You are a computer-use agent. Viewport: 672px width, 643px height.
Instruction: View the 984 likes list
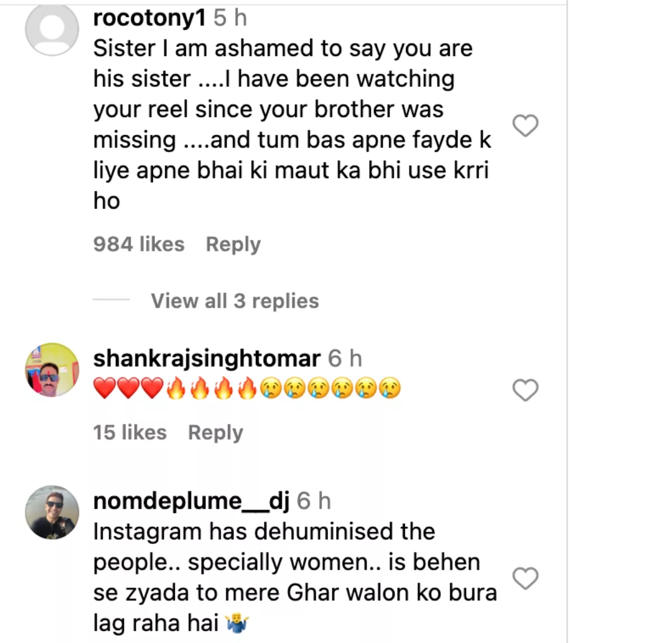139,245
